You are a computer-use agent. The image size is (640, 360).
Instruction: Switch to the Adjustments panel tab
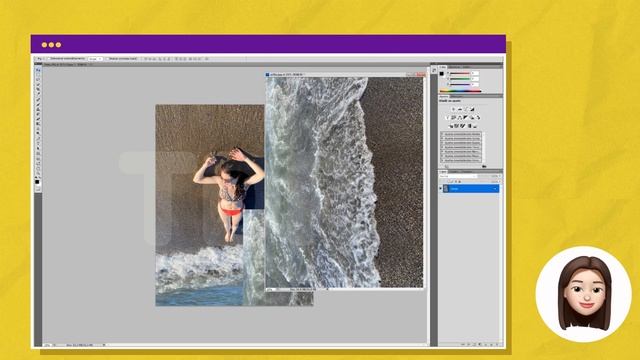(443, 96)
